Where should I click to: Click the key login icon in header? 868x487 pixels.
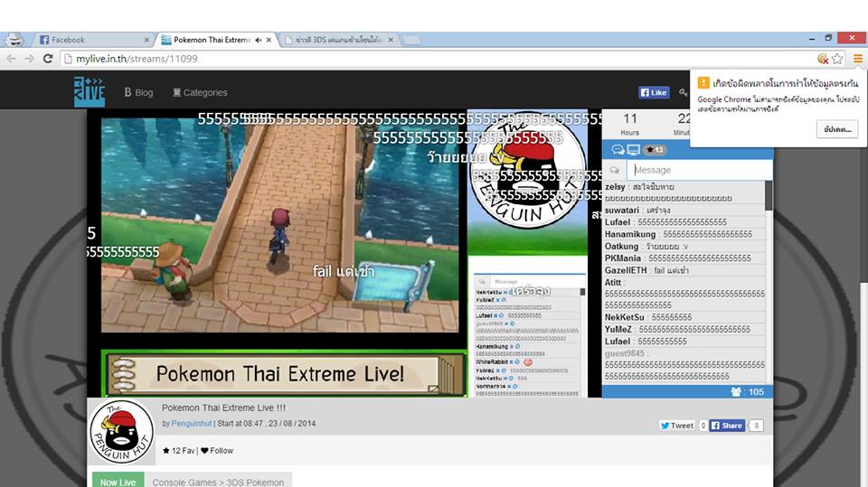click(684, 92)
